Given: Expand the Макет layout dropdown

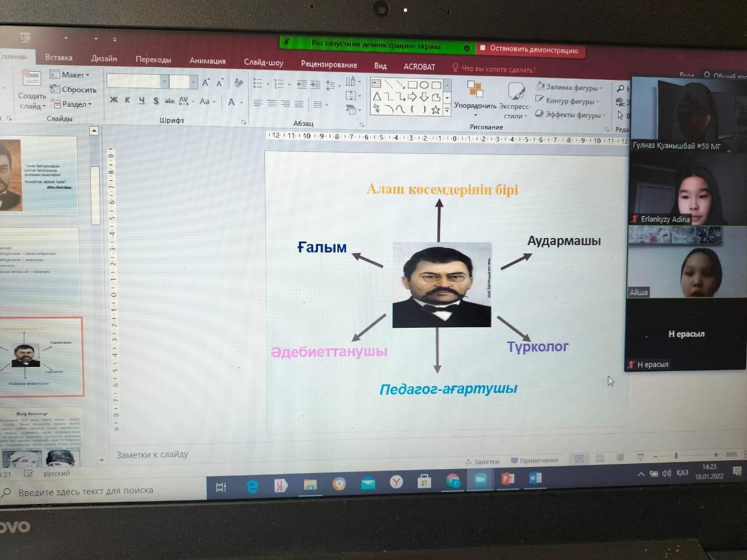Looking at the screenshot, I should coord(71,75).
